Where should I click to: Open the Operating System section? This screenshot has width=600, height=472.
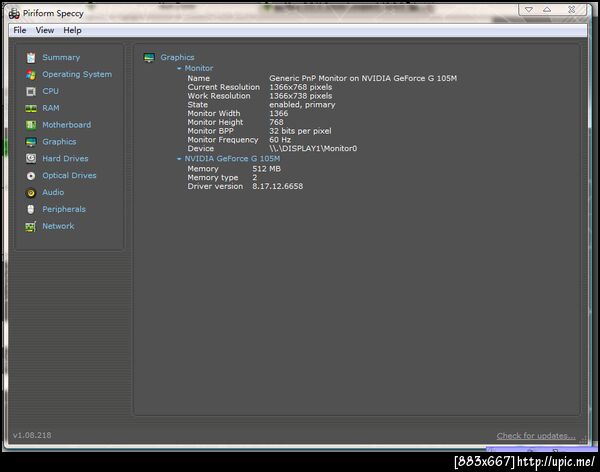77,74
